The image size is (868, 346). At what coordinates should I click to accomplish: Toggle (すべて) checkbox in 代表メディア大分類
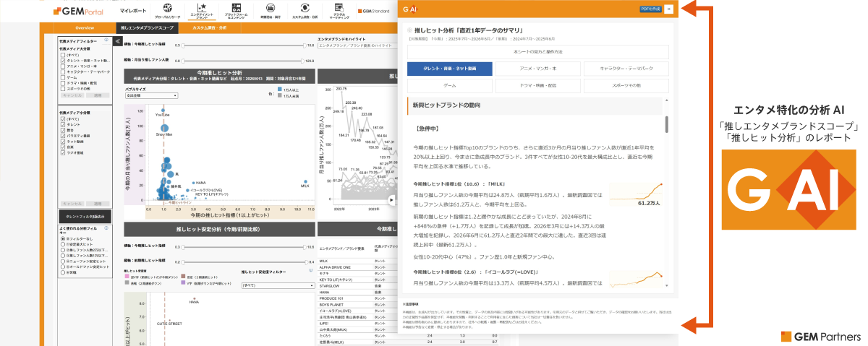(63, 55)
